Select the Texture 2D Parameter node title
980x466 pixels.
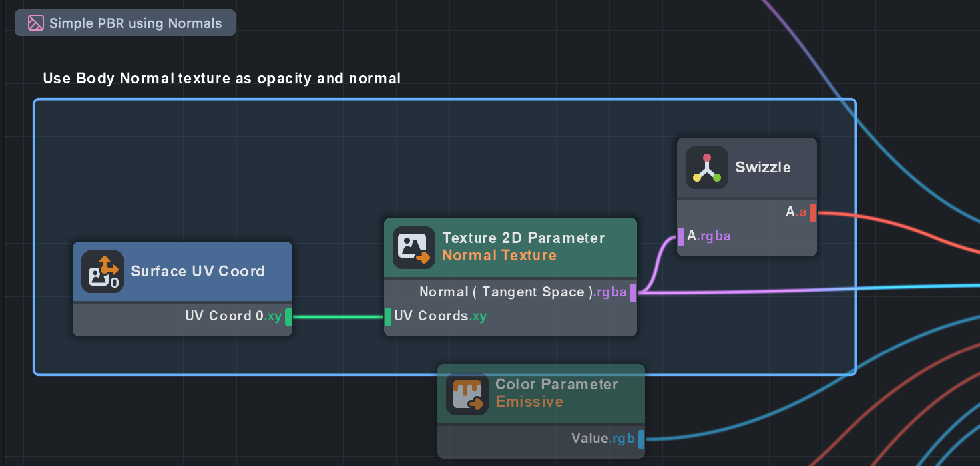523,238
